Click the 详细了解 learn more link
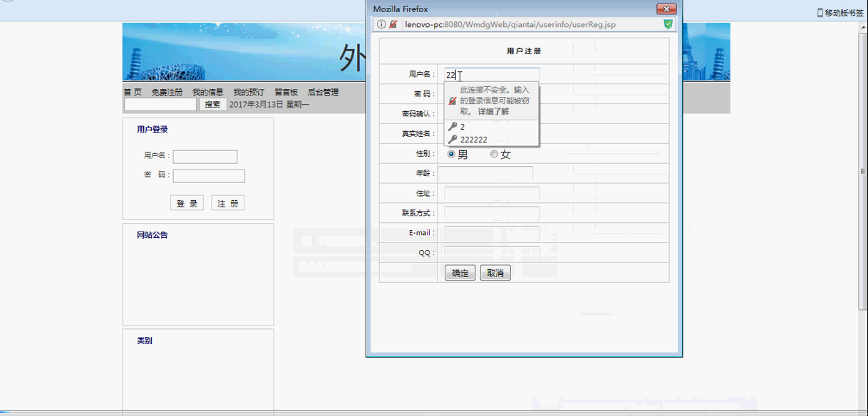868x416 pixels. [493, 112]
